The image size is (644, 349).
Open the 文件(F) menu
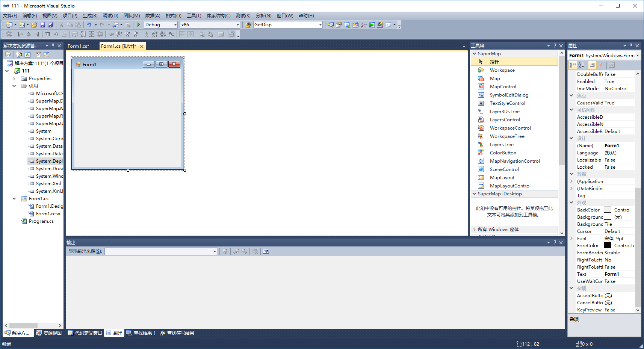click(x=10, y=16)
